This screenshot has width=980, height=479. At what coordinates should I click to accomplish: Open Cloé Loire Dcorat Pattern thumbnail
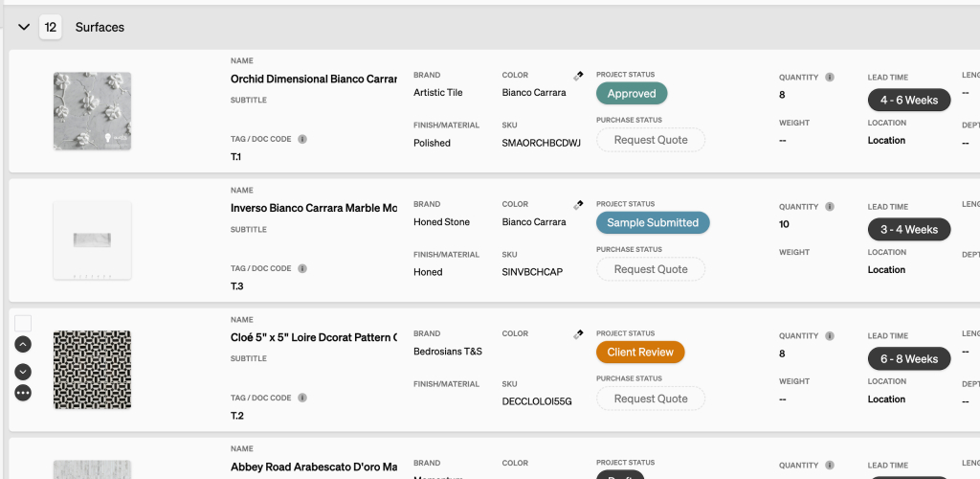pos(93,370)
